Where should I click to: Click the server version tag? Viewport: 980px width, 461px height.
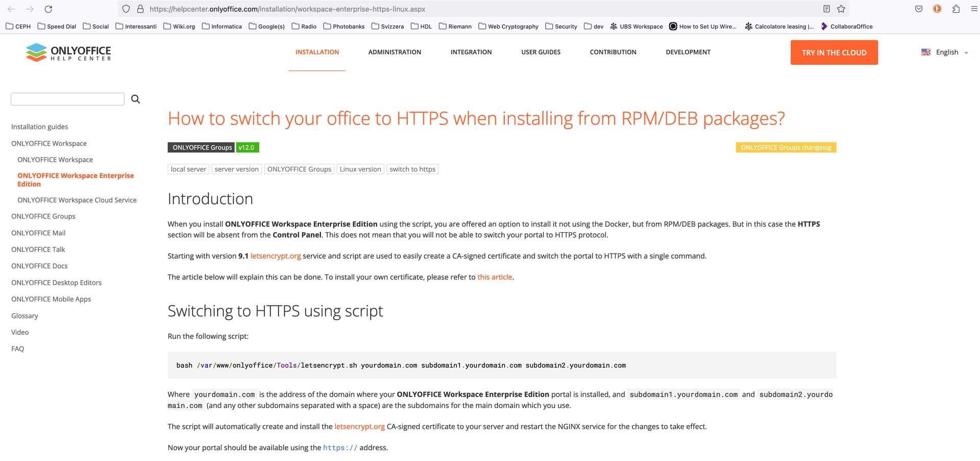click(236, 169)
